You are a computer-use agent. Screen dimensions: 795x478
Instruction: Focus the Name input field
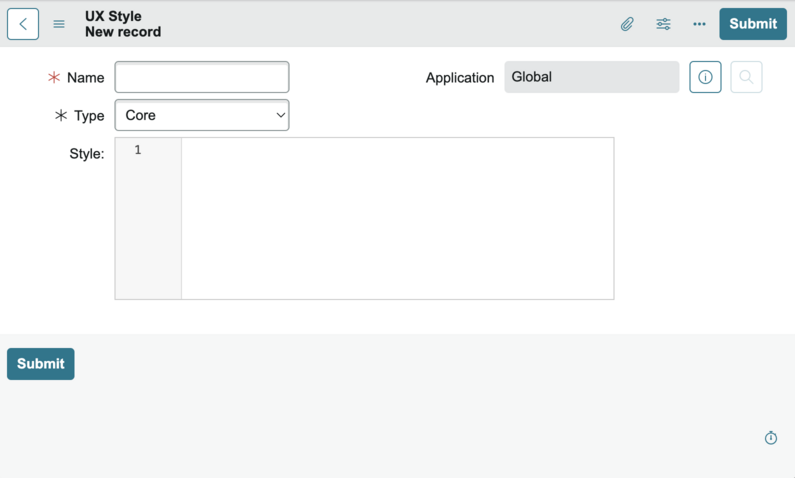[x=202, y=77]
